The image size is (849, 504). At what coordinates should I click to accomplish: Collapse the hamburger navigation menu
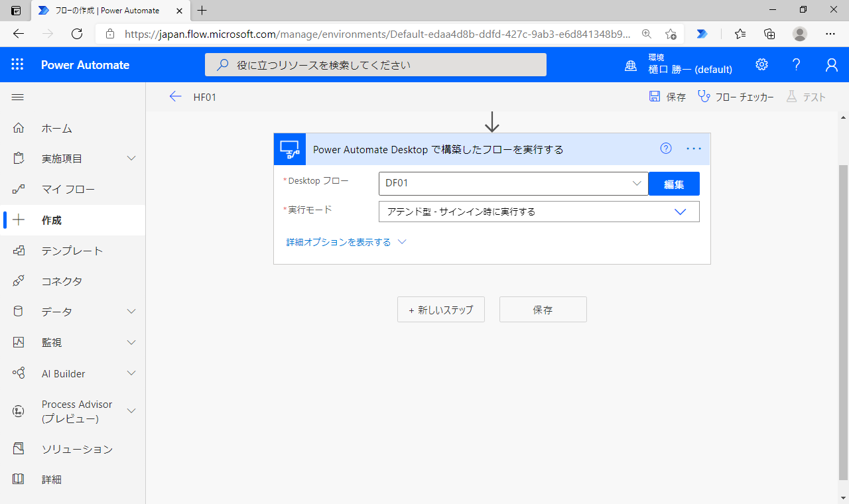pos(18,97)
